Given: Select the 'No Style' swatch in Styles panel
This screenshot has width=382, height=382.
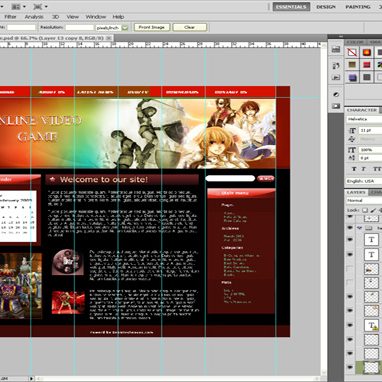Looking at the screenshot, I should 352,53.
